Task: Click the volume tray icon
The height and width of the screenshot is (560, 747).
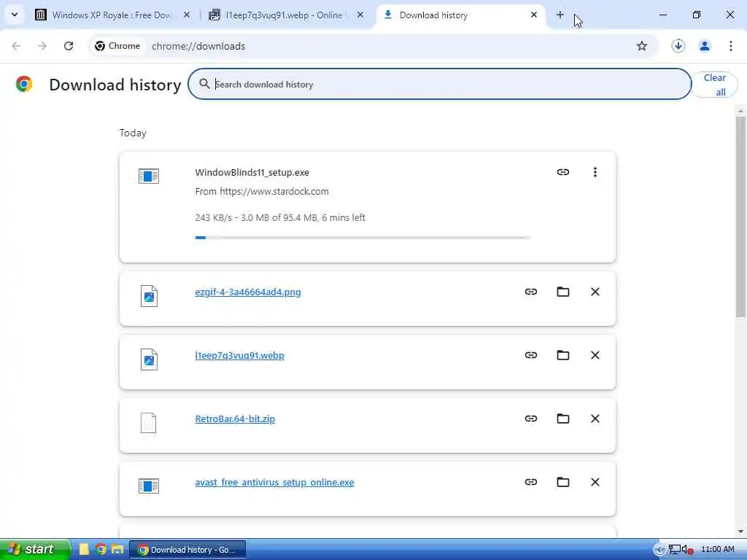Action: pyautogui.click(x=687, y=550)
